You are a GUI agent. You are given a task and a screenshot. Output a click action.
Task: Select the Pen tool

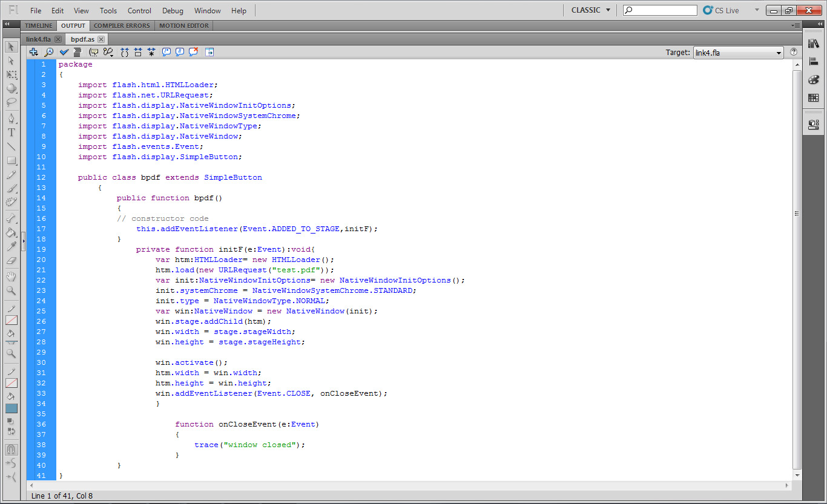11,119
